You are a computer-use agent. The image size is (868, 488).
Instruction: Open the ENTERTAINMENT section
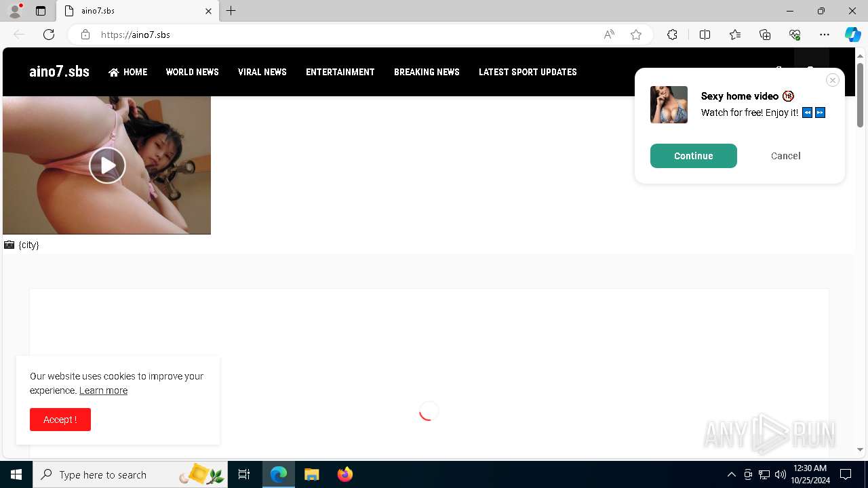click(340, 72)
